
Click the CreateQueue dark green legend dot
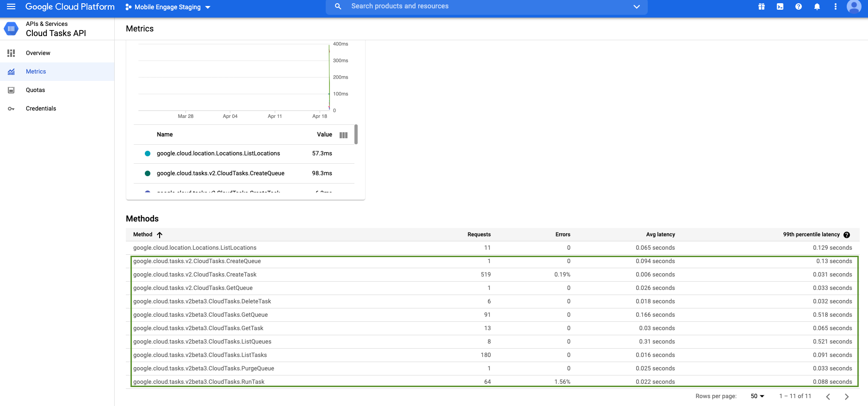pyautogui.click(x=148, y=173)
